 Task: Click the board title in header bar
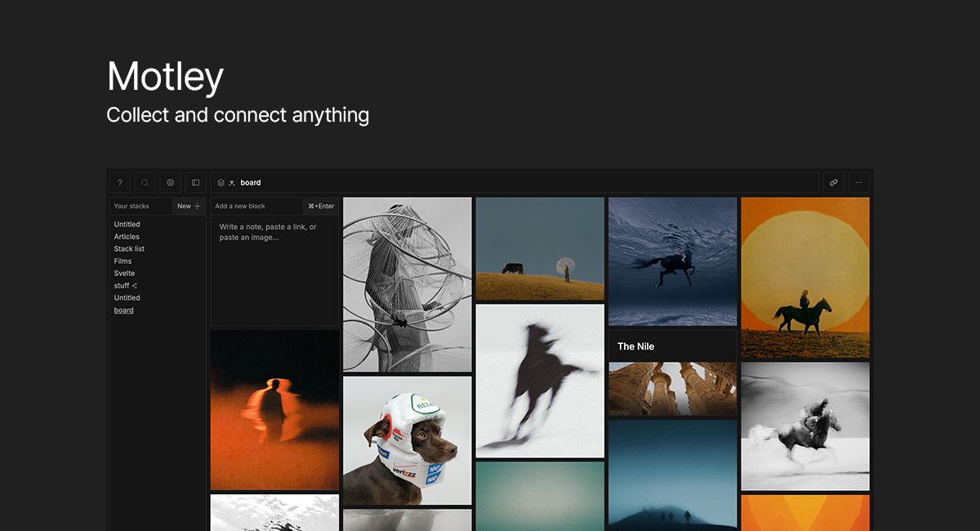[251, 183]
